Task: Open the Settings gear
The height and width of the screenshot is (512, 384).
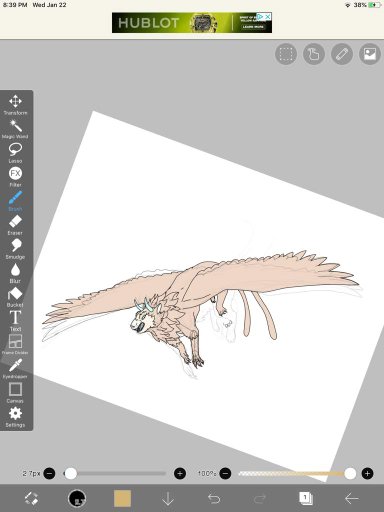Action: pos(15,417)
